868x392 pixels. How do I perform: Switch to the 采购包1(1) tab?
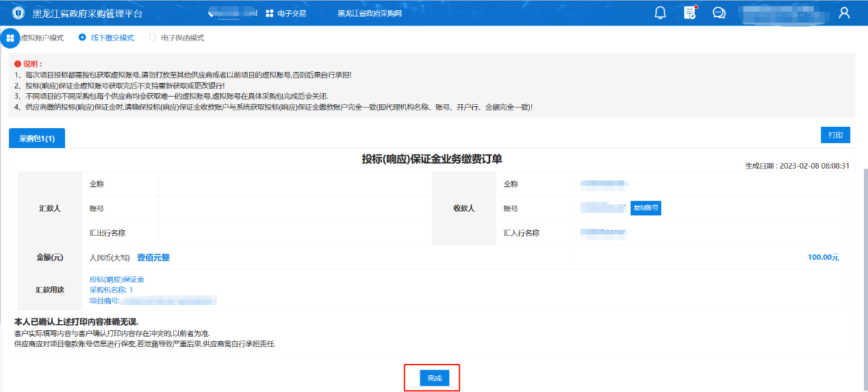point(37,138)
